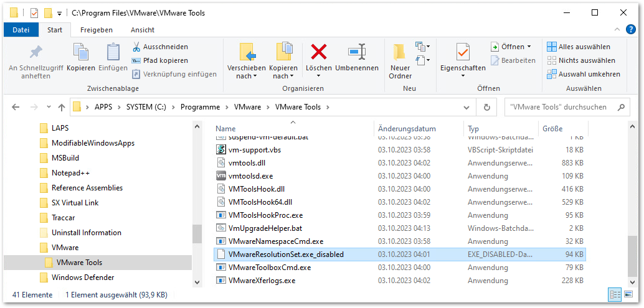Open the Datei menu

pyautogui.click(x=21, y=30)
